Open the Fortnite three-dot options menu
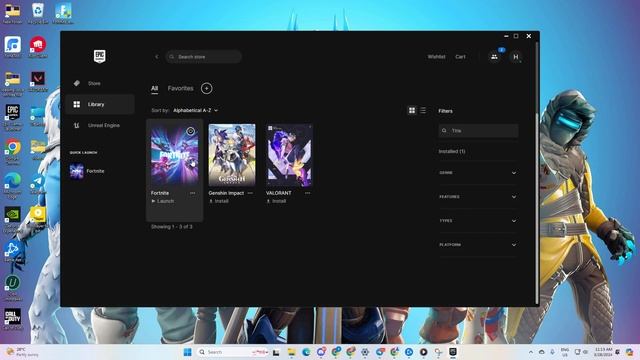Viewport: 640px width, 360px height. tap(193, 193)
